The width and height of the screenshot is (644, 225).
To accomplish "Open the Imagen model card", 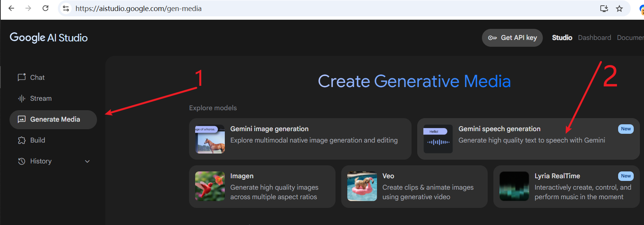I will coord(262,187).
